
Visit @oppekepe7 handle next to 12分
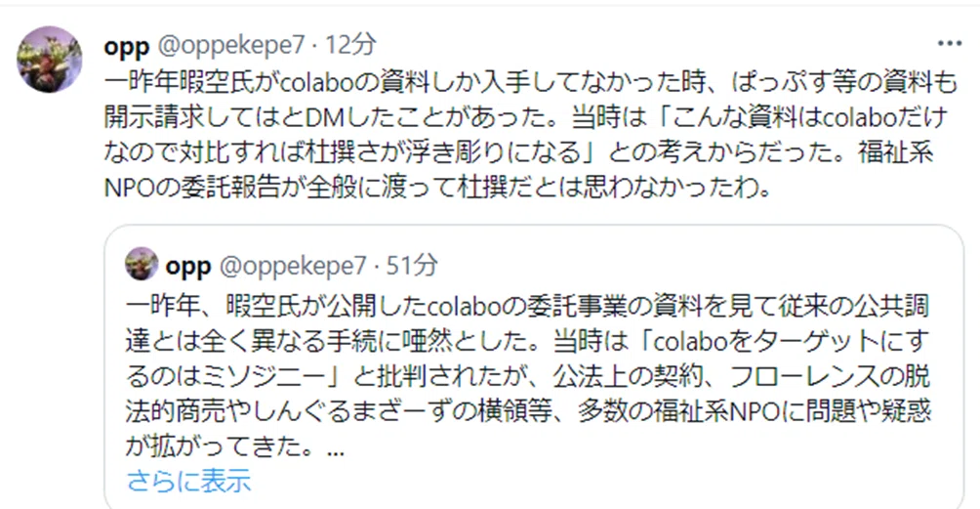click(x=230, y=45)
